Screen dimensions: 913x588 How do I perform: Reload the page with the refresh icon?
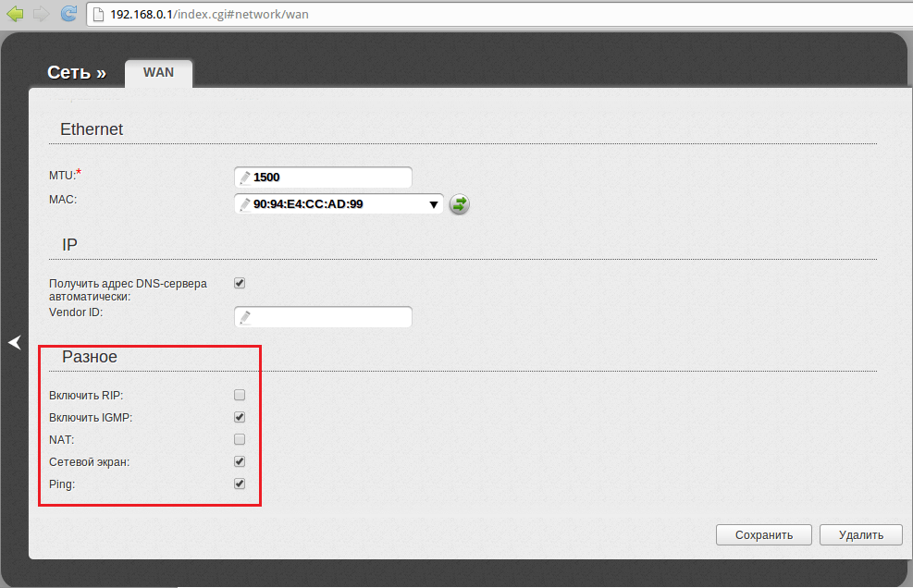(x=68, y=14)
